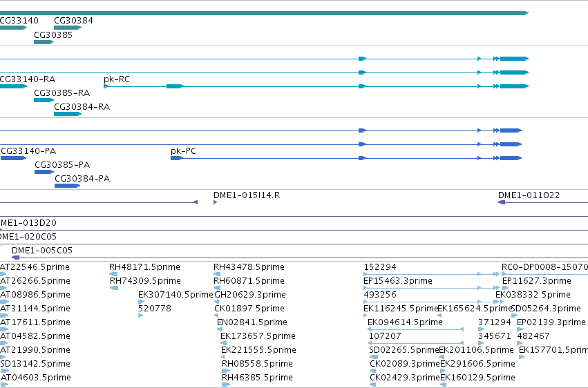The width and height of the screenshot is (588, 388).
Task: Click the EN02841.5prime EST label
Action: click(x=252, y=322)
